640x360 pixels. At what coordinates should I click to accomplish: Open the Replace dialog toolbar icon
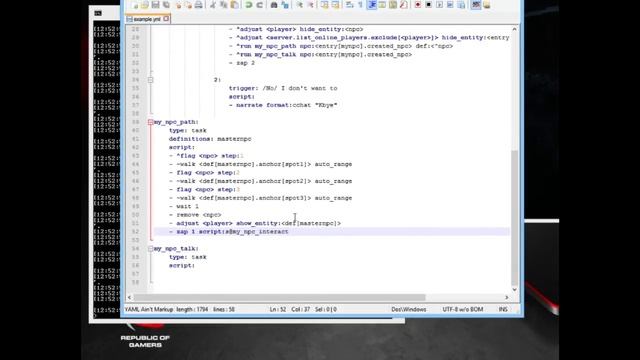coord(285,5)
